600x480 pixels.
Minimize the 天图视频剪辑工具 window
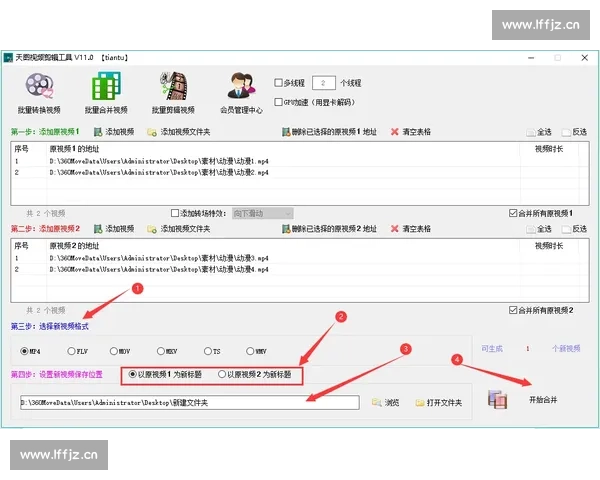(x=531, y=58)
